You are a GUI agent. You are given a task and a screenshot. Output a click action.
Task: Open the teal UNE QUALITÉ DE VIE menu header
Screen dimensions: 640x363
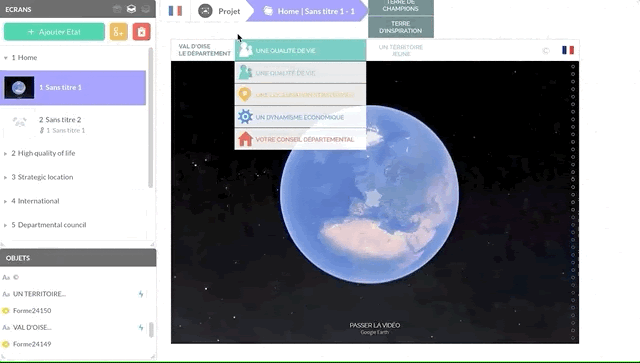point(300,50)
